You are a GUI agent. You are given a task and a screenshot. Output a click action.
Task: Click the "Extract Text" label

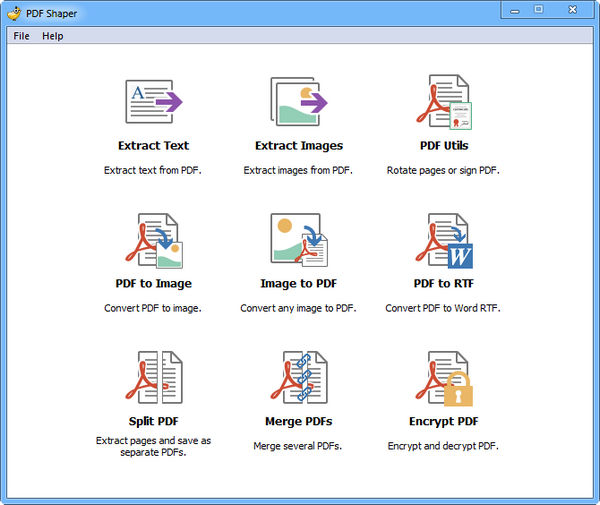[x=153, y=146]
